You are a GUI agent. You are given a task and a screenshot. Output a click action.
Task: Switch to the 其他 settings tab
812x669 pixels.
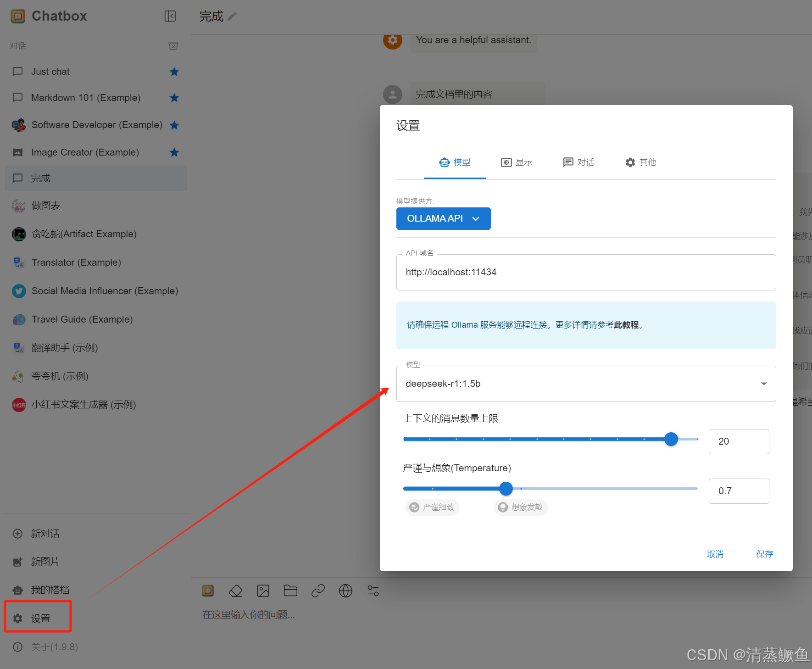coord(640,162)
